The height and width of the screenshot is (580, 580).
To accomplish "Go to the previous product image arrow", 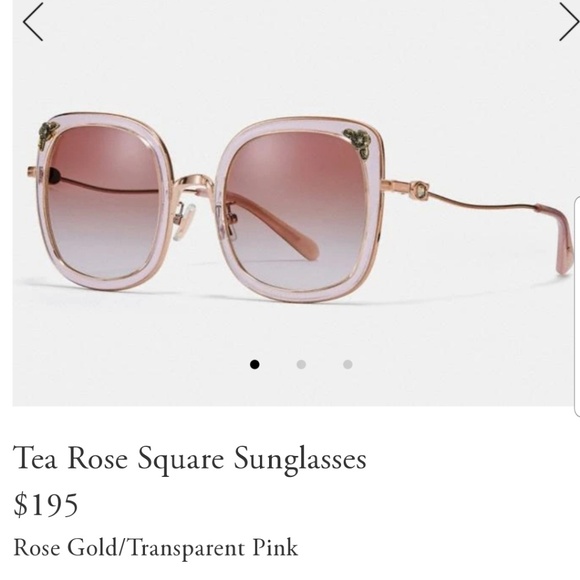I will tap(33, 21).
